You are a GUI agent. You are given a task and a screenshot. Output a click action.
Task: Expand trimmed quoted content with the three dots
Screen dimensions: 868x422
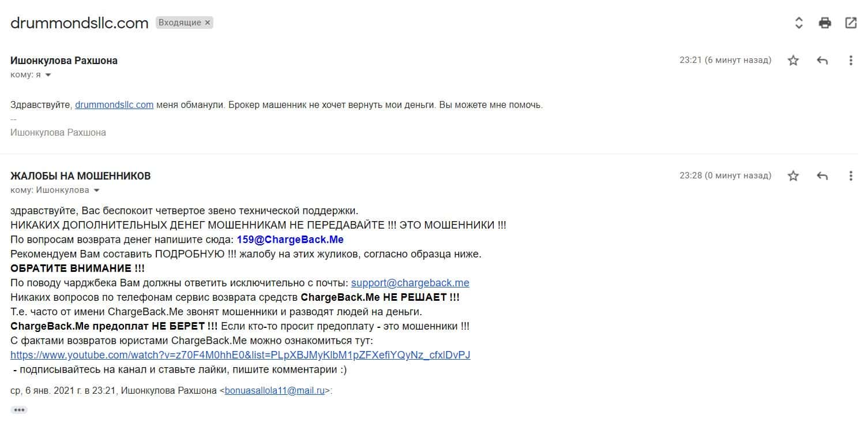[19, 410]
